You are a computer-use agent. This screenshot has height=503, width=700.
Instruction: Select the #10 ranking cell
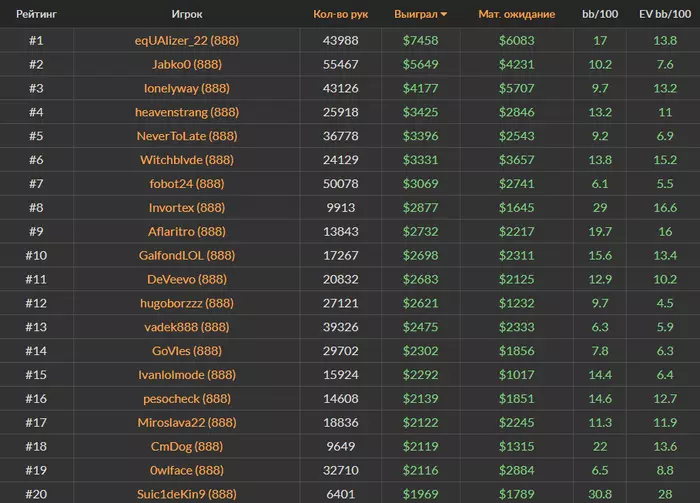point(36,255)
